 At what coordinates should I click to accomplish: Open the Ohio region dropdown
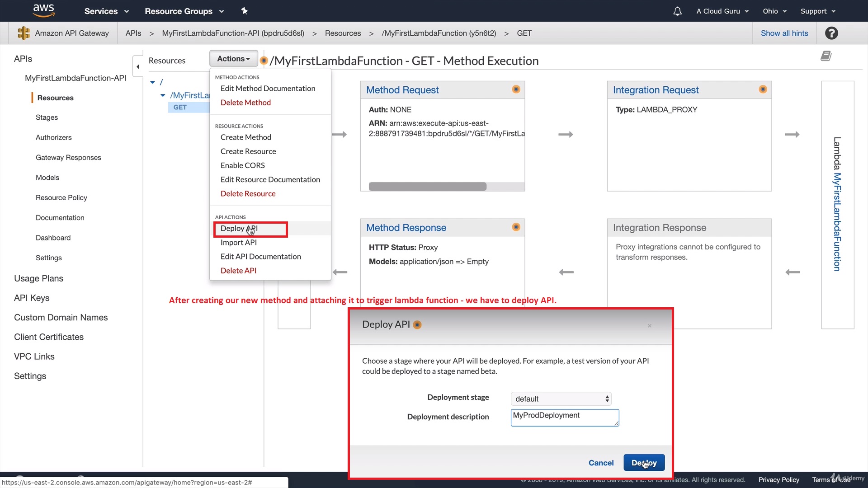click(x=774, y=11)
